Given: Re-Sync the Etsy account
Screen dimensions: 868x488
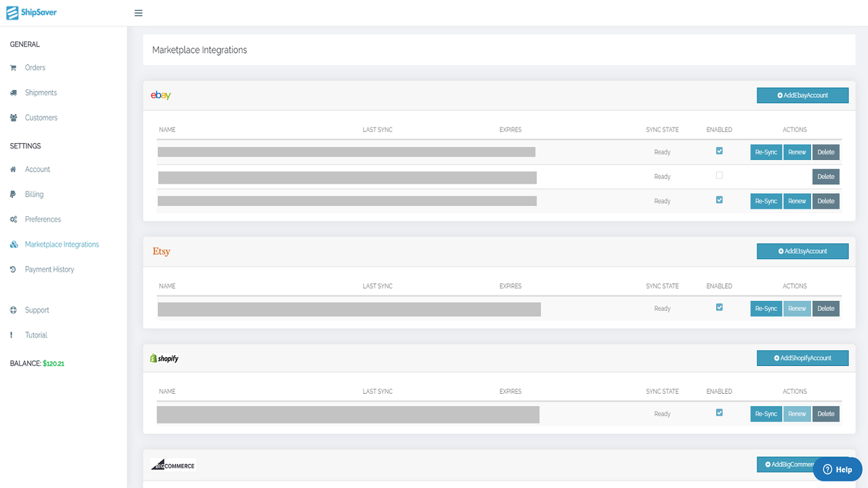Looking at the screenshot, I should pyautogui.click(x=766, y=309).
